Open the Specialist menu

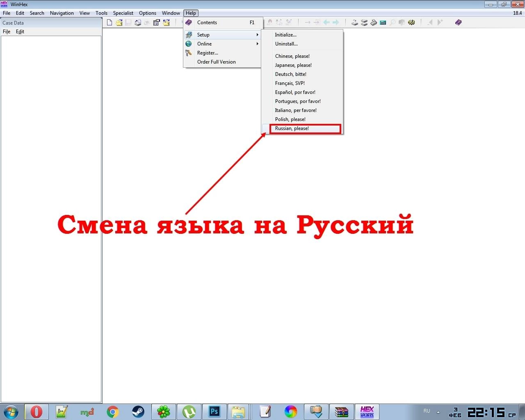coord(123,13)
